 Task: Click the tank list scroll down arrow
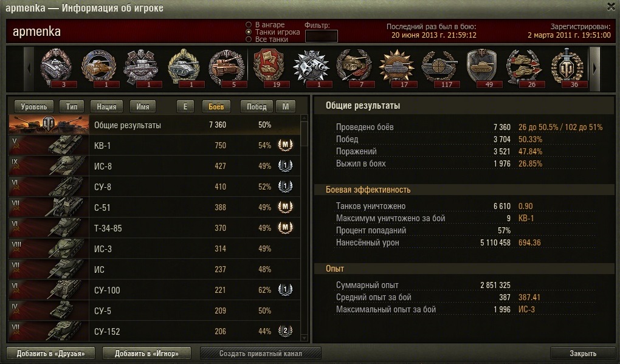(x=304, y=338)
